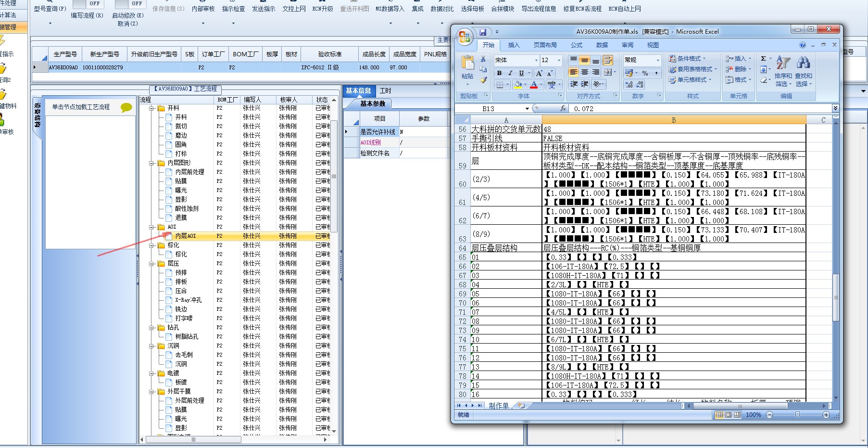This screenshot has width=868, height=448.
Task: Switch to Page Layout view in status bar
Action: pyautogui.click(x=728, y=415)
